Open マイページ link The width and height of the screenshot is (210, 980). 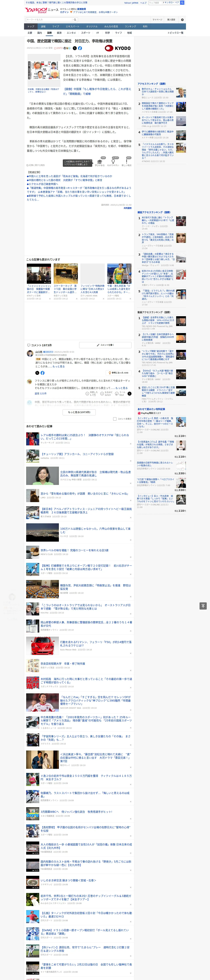point(157,20)
